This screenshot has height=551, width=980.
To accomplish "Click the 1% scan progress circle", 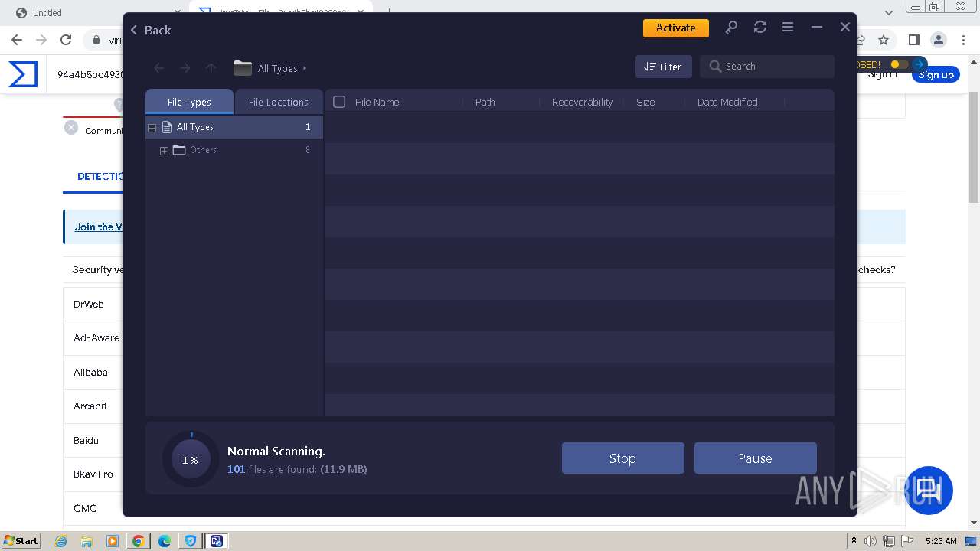I will [191, 460].
